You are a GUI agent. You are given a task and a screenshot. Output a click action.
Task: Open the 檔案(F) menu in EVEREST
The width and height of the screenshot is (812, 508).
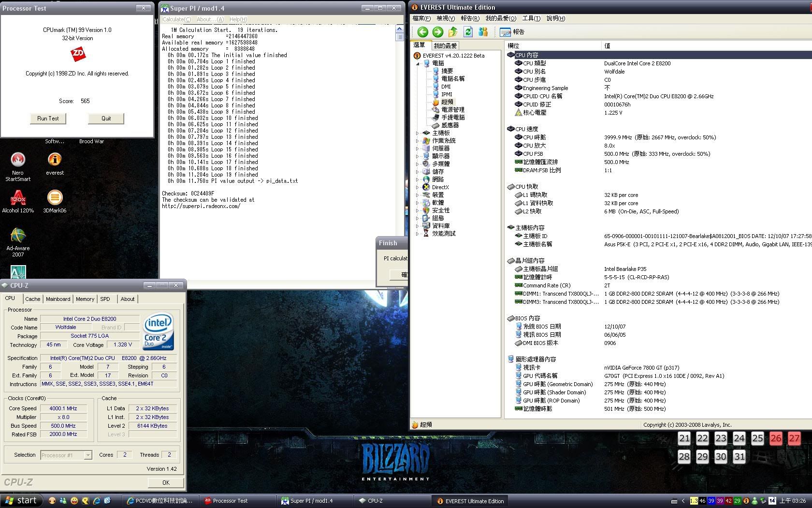[421, 18]
